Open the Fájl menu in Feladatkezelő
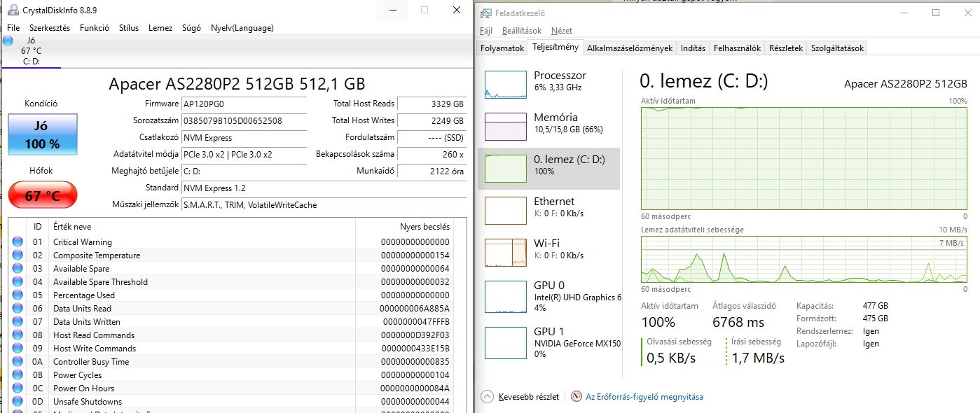Screen dimensions: 980x413 487,31
